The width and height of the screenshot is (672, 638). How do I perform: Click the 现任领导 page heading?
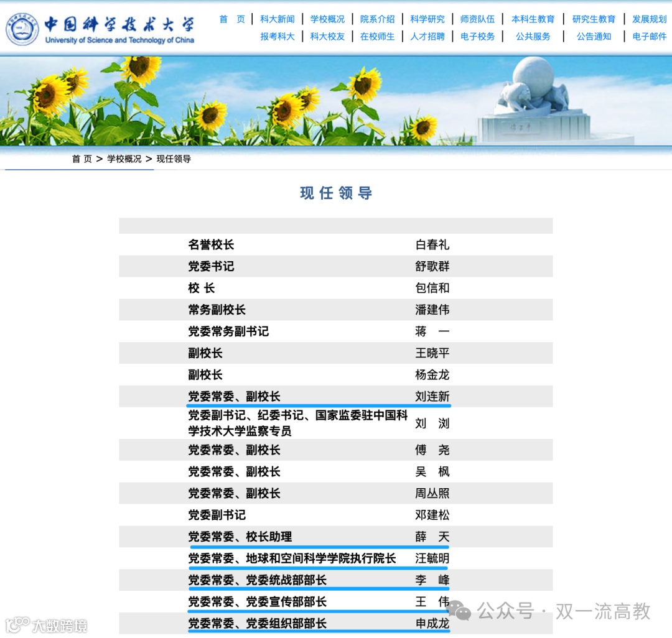click(336, 193)
